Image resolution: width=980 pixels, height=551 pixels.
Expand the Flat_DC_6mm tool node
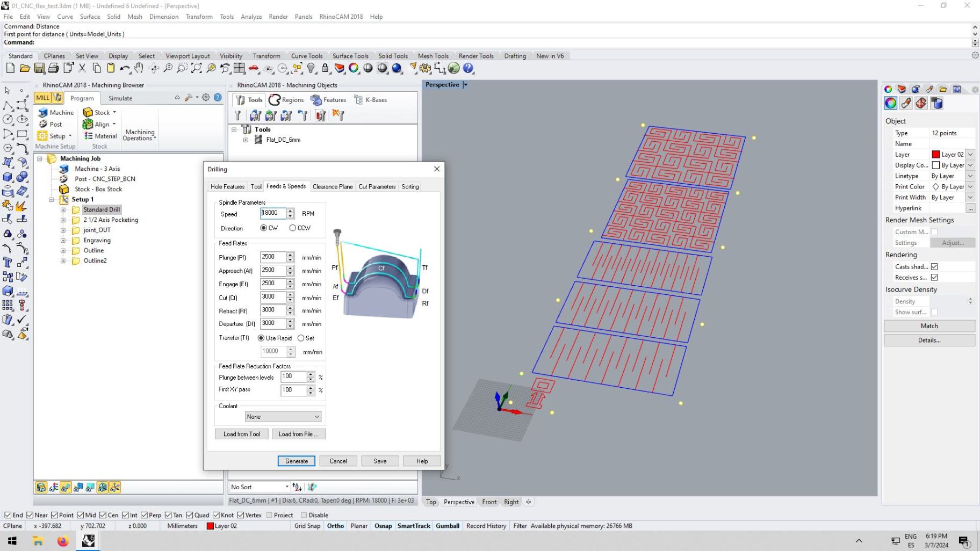point(246,140)
